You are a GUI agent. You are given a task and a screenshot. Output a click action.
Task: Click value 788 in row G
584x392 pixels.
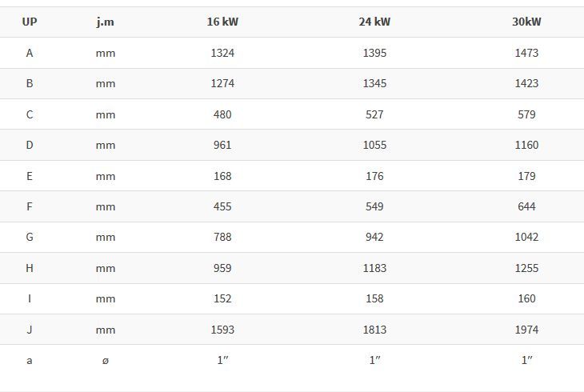[x=222, y=237]
